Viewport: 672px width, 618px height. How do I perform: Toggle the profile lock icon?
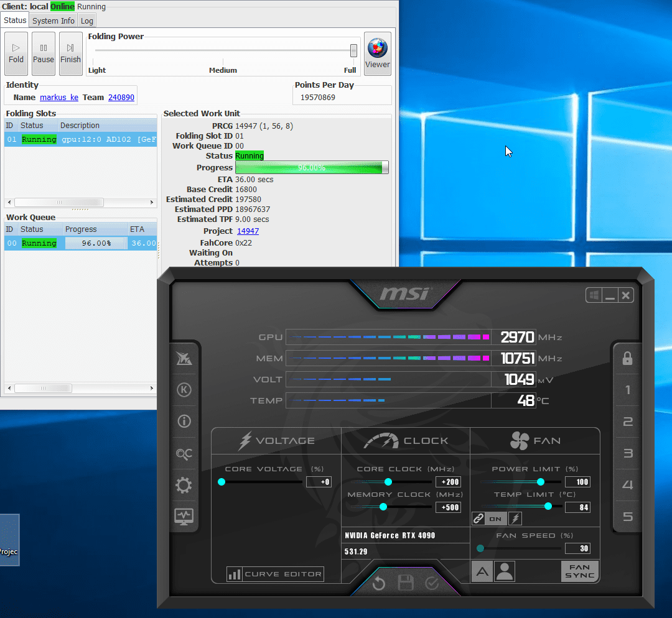click(627, 358)
